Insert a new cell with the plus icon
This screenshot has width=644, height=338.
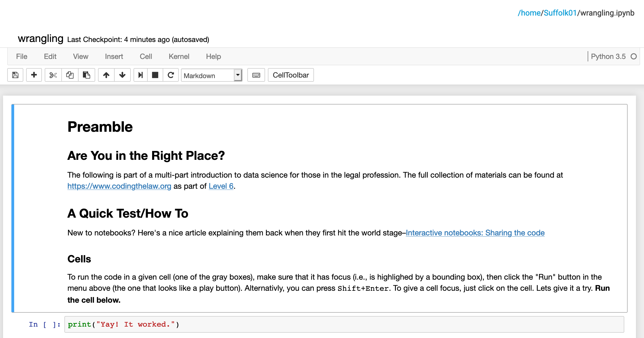pos(34,75)
